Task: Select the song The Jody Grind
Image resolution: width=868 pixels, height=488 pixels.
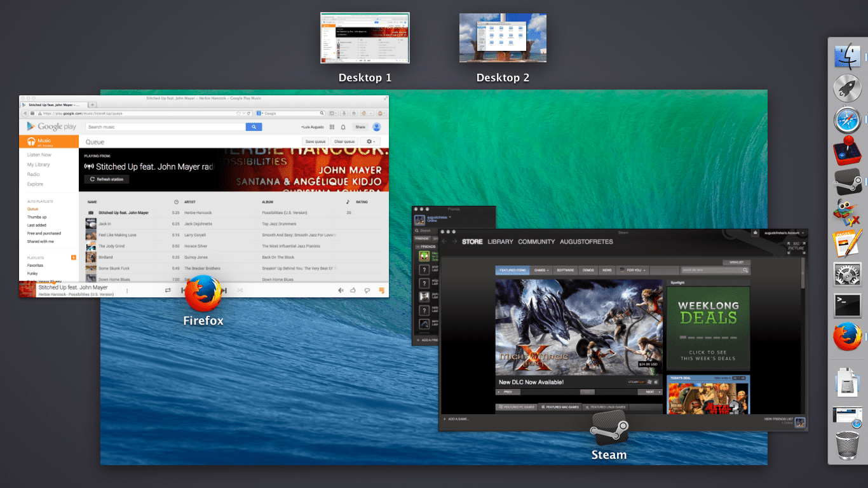Action: click(111, 246)
